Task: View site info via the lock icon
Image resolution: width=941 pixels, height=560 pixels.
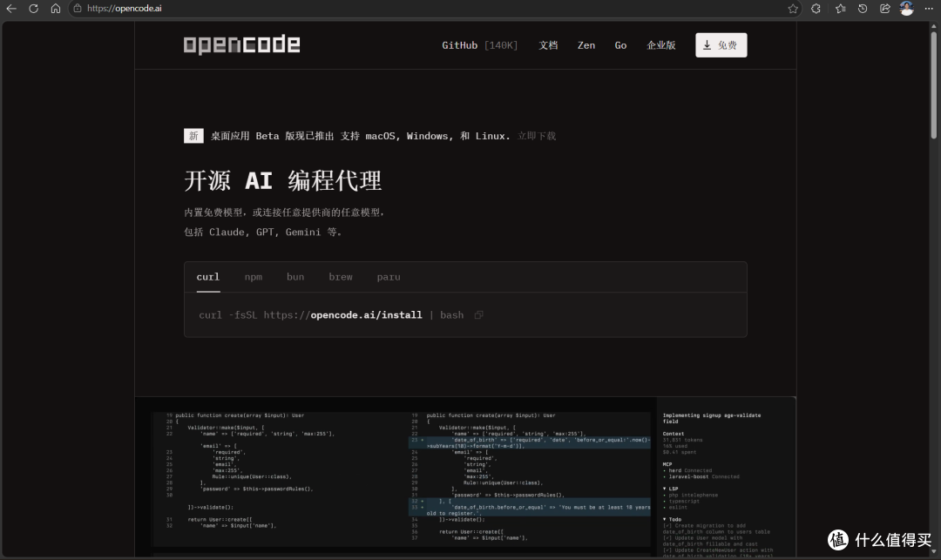Action: (x=78, y=9)
